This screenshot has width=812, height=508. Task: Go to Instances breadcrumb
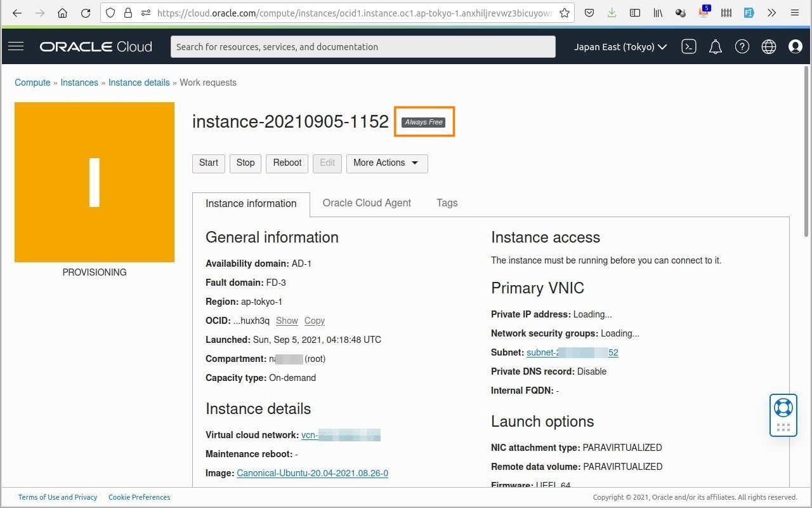(x=79, y=83)
